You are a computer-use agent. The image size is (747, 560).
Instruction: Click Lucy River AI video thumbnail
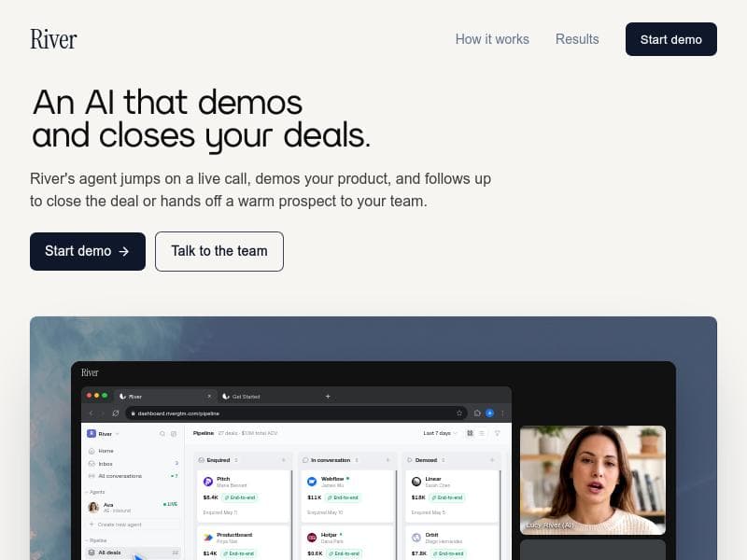[593, 480]
